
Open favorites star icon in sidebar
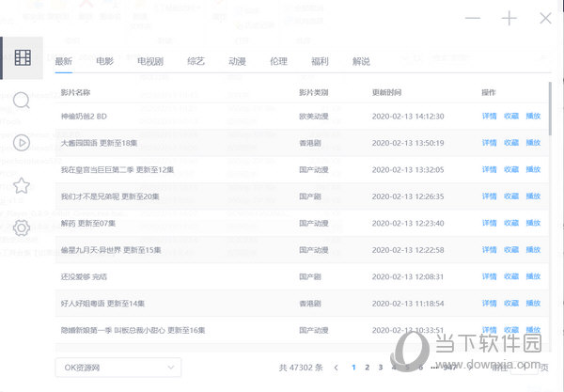pos(23,185)
